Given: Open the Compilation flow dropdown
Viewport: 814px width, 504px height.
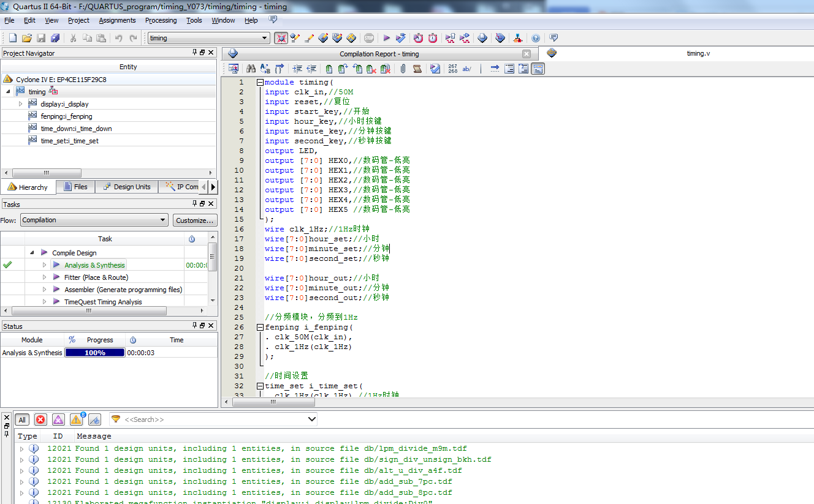Looking at the screenshot, I should coord(162,220).
